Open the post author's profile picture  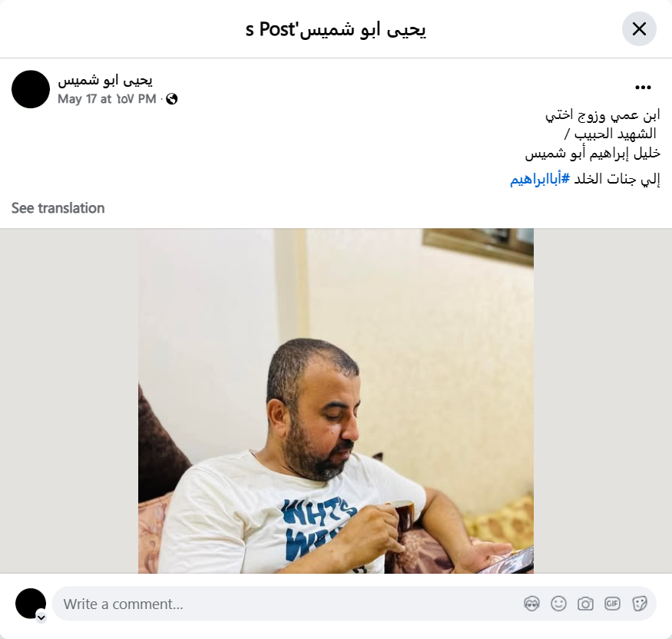pos(31,89)
